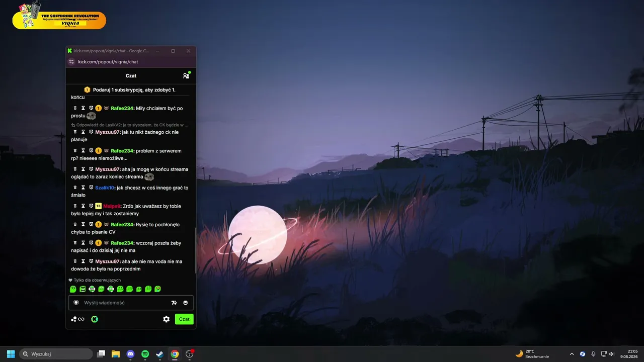This screenshot has width=644, height=362.
Task: Open the Windows Start menu
Action: pos(11,354)
